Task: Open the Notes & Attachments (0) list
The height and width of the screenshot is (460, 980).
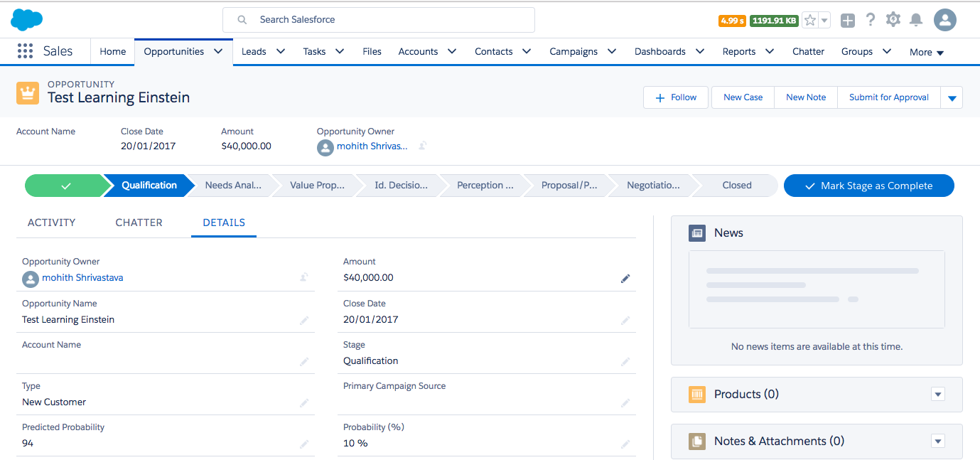Action: [x=779, y=441]
